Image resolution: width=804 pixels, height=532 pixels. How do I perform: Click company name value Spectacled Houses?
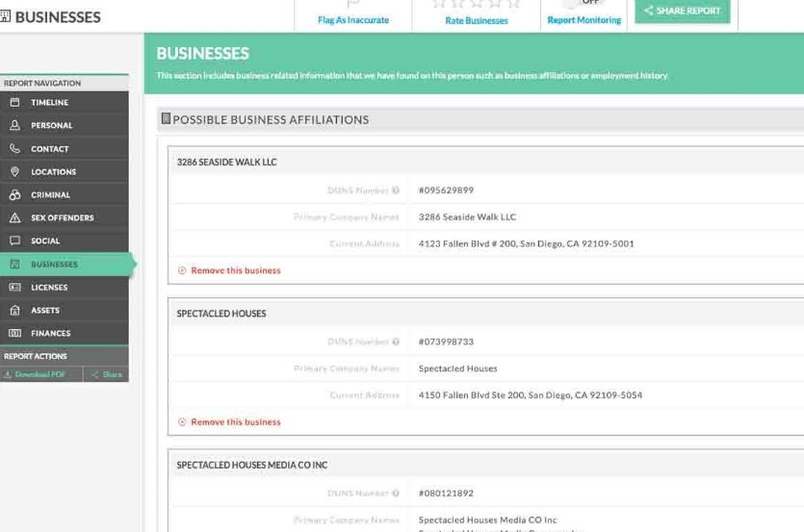[x=457, y=368]
